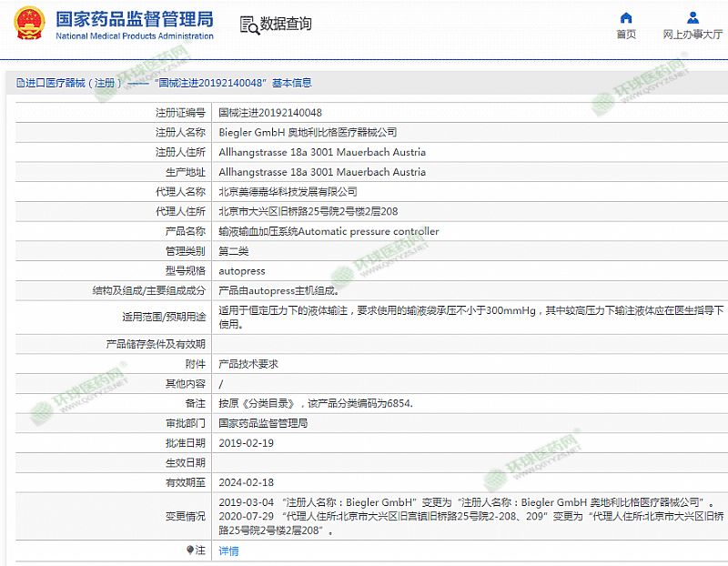Click the user icon for online service hall
This screenshot has width=728, height=566.
693,17
